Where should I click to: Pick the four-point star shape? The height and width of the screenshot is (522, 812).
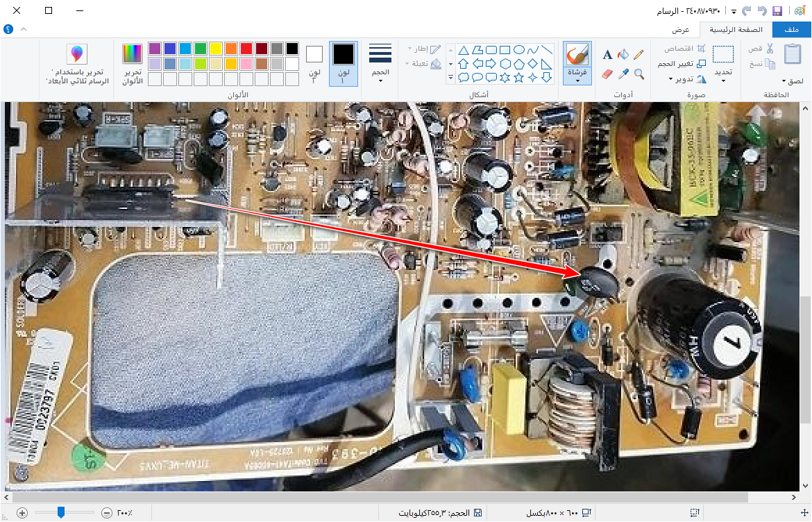[532, 77]
